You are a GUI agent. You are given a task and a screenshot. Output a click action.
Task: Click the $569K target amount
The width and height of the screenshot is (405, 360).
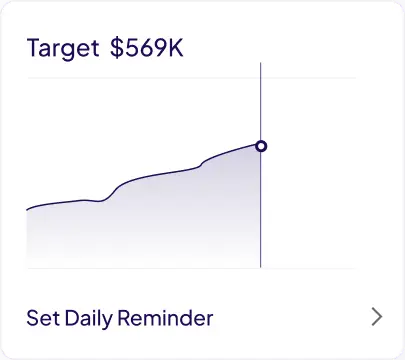click(x=147, y=48)
